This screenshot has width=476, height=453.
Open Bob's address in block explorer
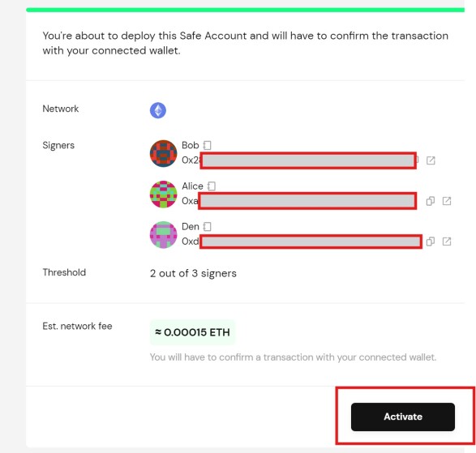tap(431, 160)
